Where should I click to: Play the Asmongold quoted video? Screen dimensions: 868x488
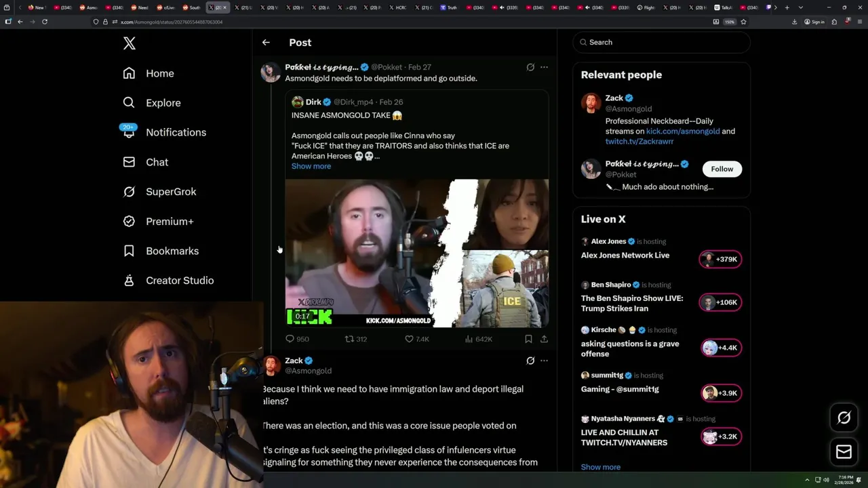(416, 253)
